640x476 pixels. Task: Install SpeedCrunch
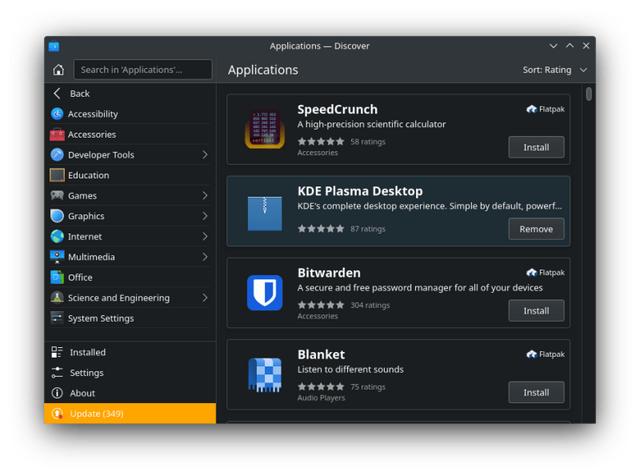click(x=536, y=147)
